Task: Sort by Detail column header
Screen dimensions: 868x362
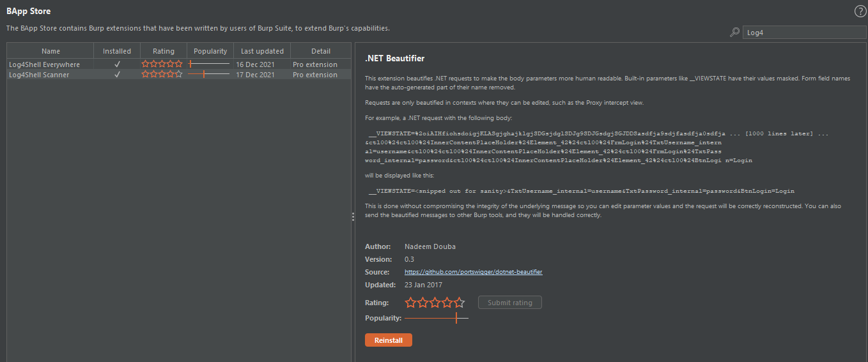Action: [x=321, y=51]
